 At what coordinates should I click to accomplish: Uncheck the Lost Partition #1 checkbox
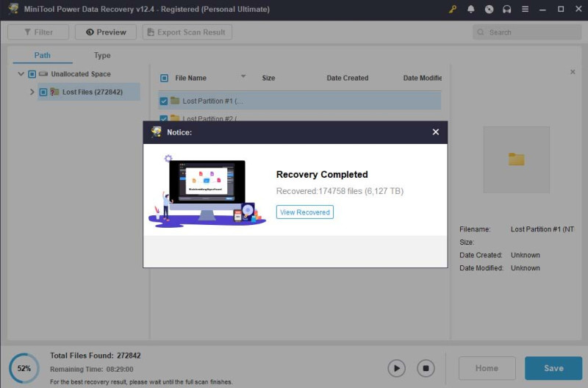pos(163,101)
